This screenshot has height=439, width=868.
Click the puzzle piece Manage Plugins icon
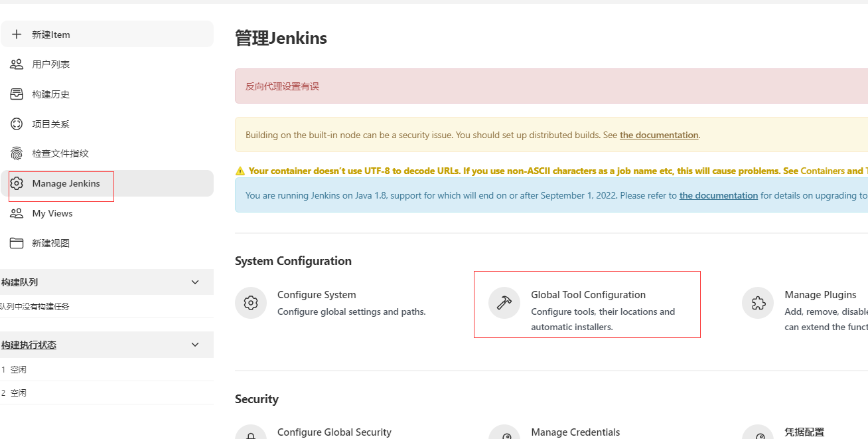[758, 303]
